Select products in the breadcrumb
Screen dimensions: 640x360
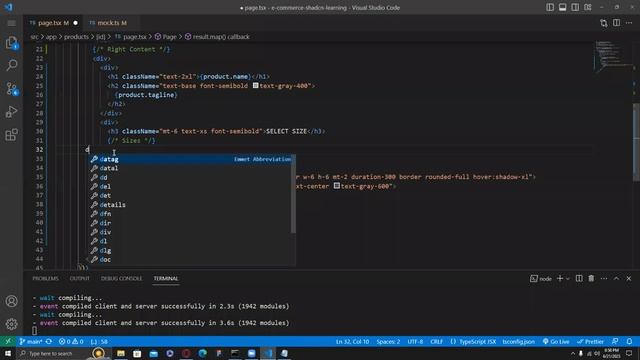pyautogui.click(x=76, y=37)
